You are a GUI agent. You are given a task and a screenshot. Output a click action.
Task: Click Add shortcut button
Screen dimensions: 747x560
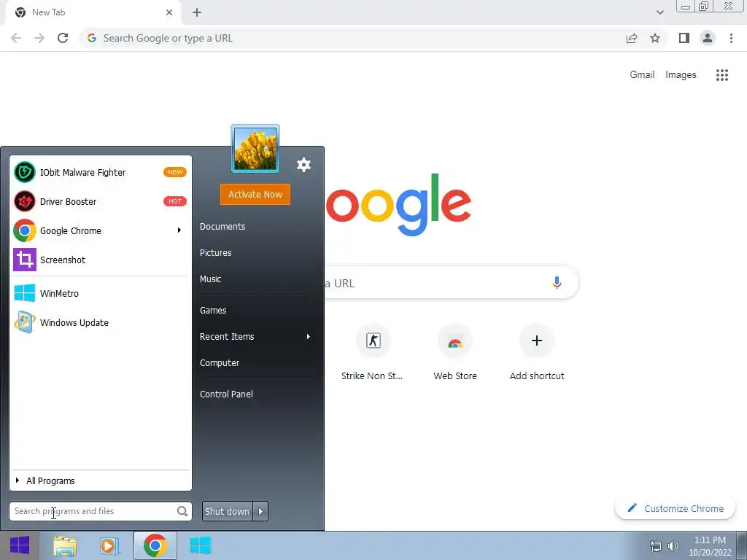(x=537, y=352)
